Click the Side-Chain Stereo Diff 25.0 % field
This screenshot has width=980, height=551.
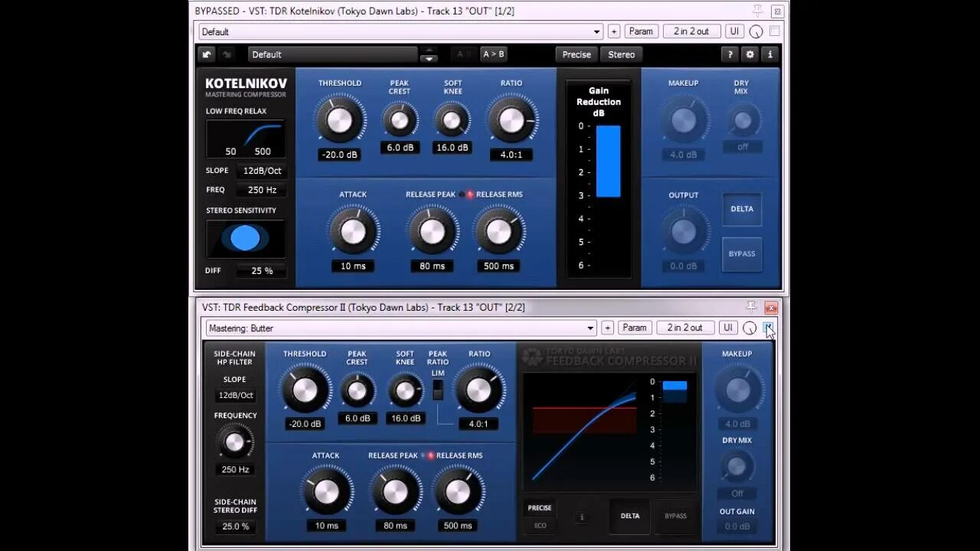(x=235, y=527)
